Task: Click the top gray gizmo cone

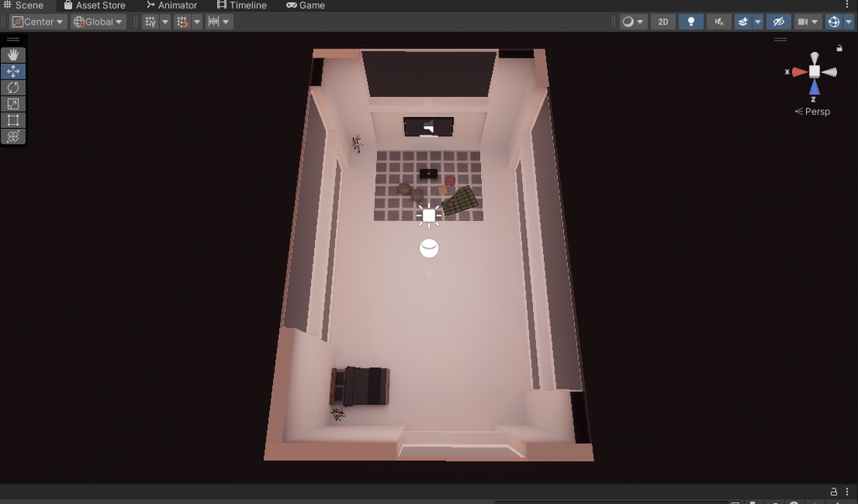Action: 814,58
